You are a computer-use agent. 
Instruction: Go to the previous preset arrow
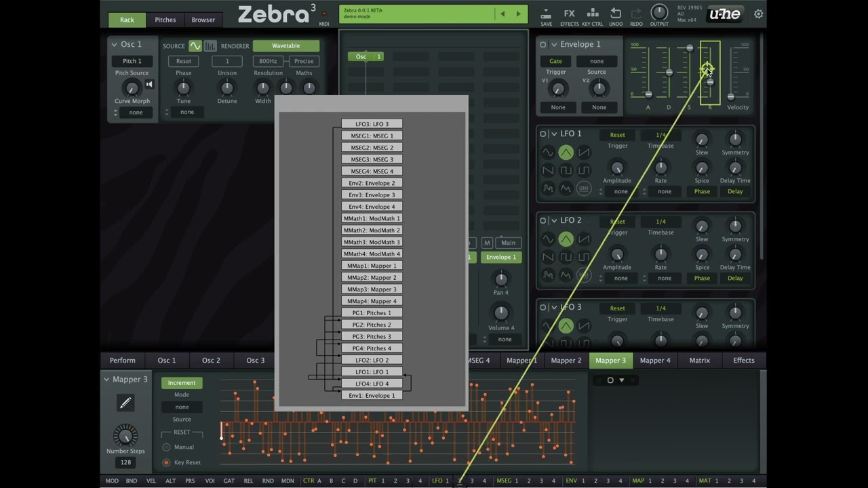click(x=502, y=14)
